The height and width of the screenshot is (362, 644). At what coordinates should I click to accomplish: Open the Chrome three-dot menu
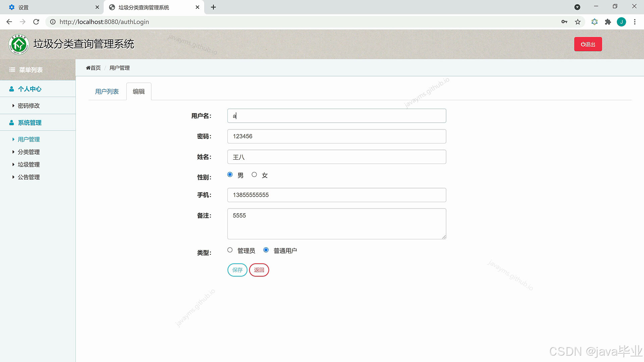(635, 22)
